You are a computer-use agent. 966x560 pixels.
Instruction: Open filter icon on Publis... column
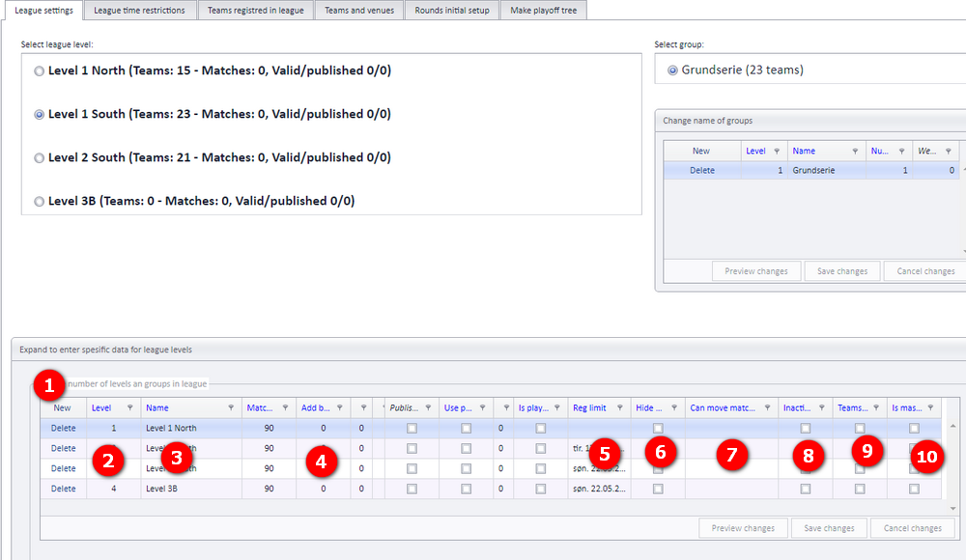[x=428, y=407]
